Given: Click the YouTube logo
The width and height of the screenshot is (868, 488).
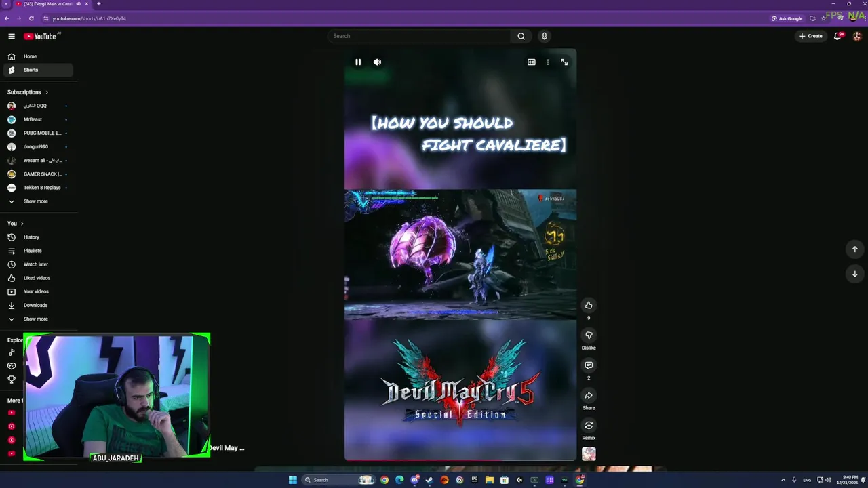Looking at the screenshot, I should tap(40, 36).
